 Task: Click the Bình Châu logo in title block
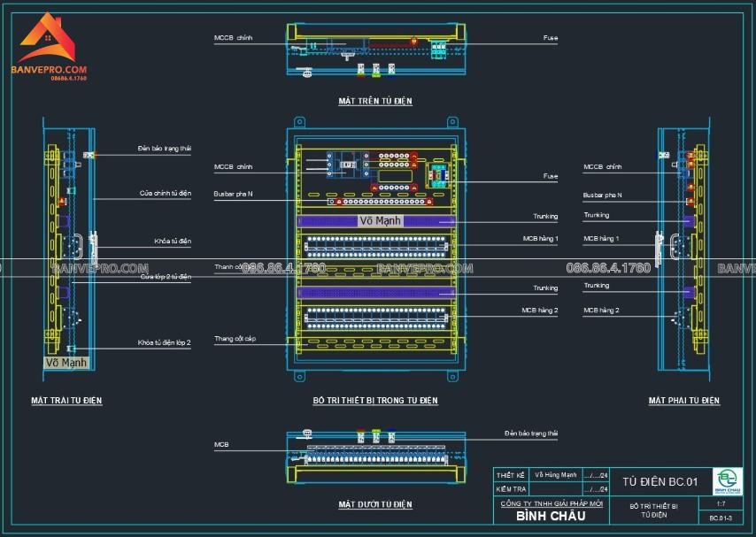727,480
